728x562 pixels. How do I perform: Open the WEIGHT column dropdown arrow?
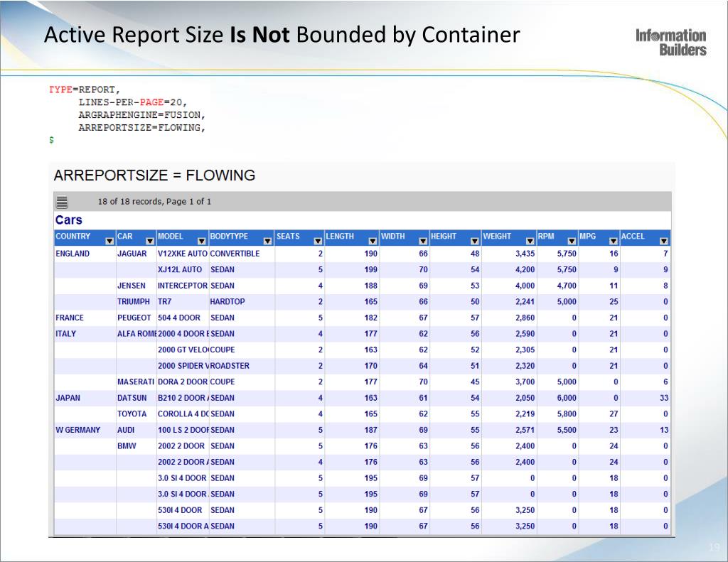point(530,241)
